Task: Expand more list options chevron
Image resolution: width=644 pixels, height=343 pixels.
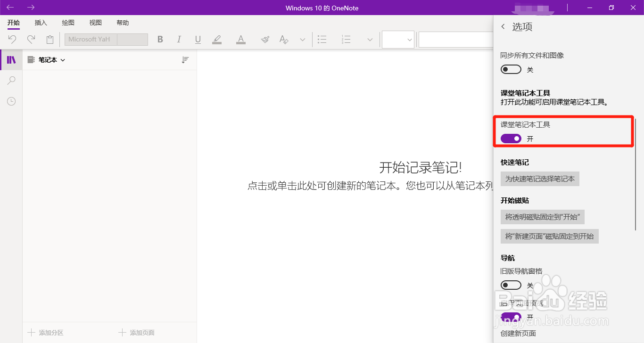Action: pyautogui.click(x=370, y=40)
